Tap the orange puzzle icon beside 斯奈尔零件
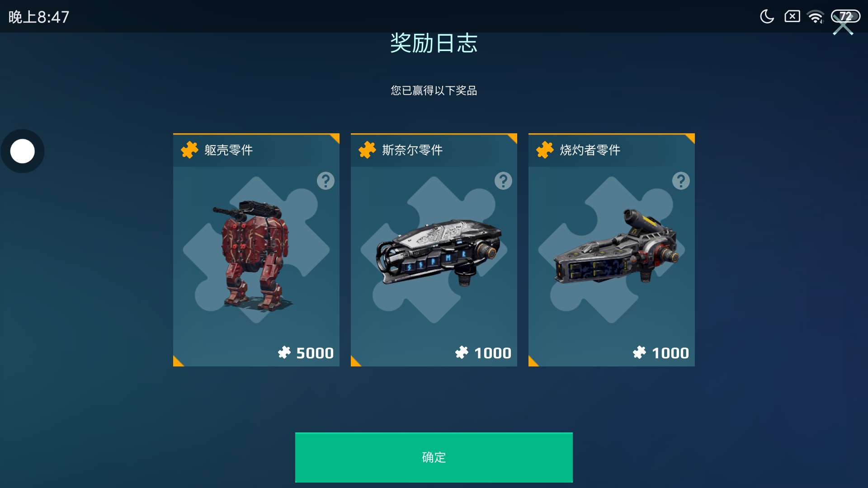Screen dimensions: 868x488 (x=367, y=150)
